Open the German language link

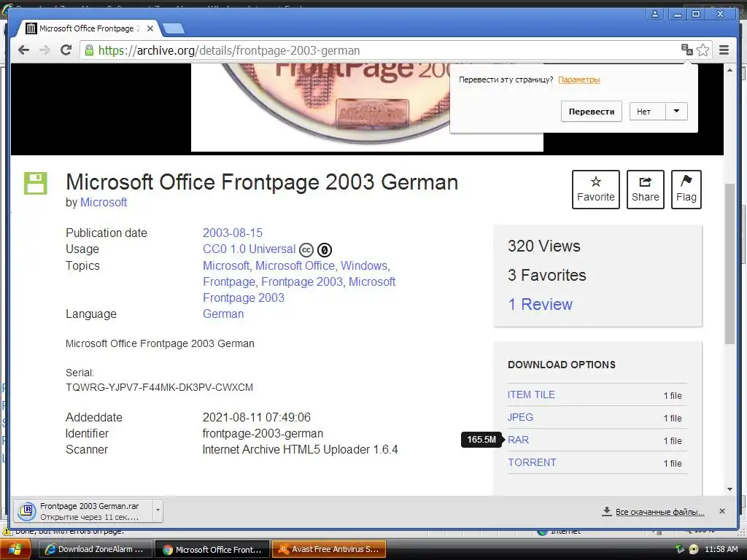pyautogui.click(x=223, y=314)
